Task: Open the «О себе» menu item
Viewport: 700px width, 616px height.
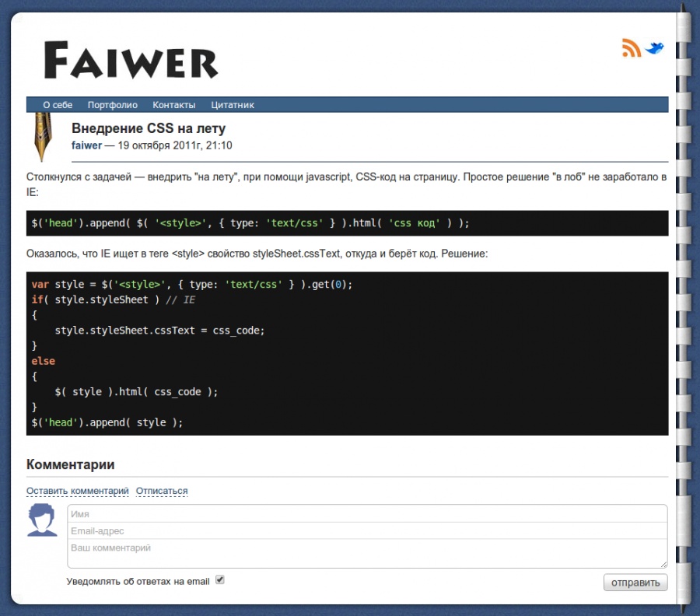Action: click(x=58, y=105)
